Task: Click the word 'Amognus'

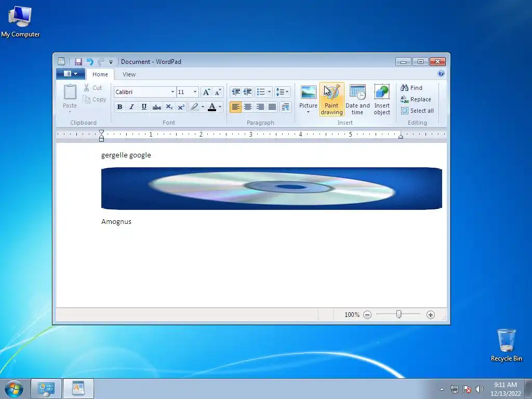Action: 116,222
